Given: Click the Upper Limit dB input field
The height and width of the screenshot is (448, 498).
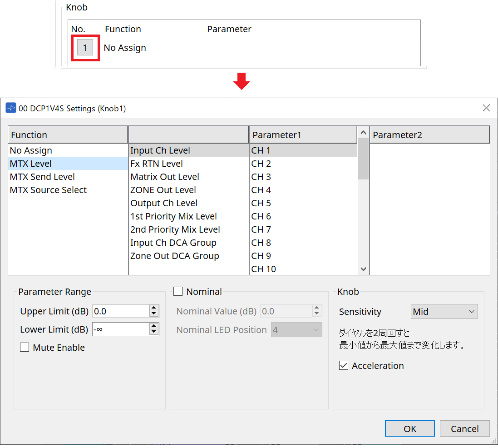Looking at the screenshot, I should coord(120,311).
